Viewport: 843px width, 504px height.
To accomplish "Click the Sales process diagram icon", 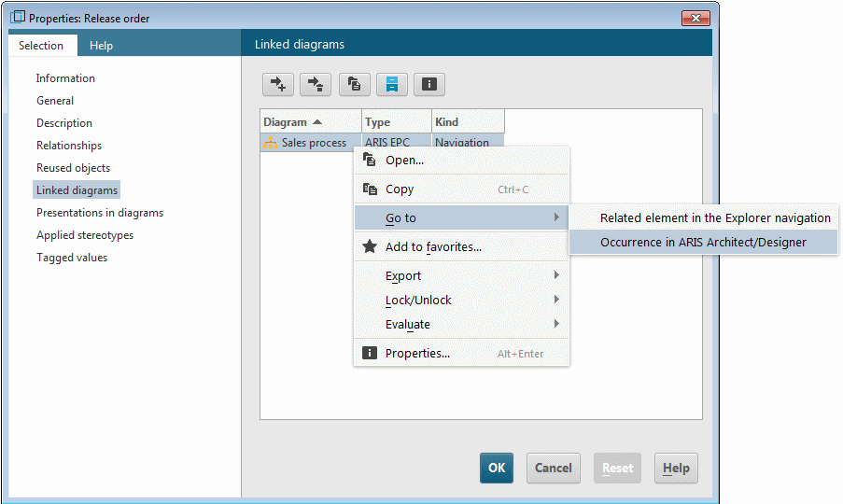I will point(271,143).
